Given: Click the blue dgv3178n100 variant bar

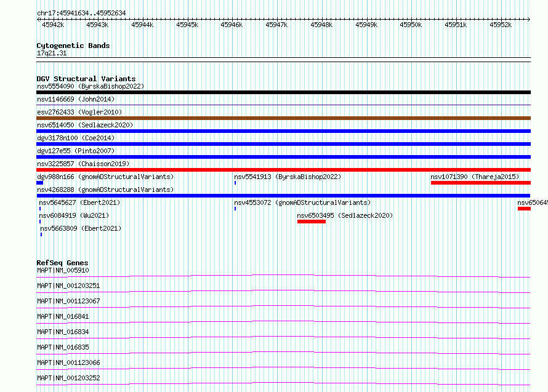Looking at the screenshot, I should coord(283,144).
